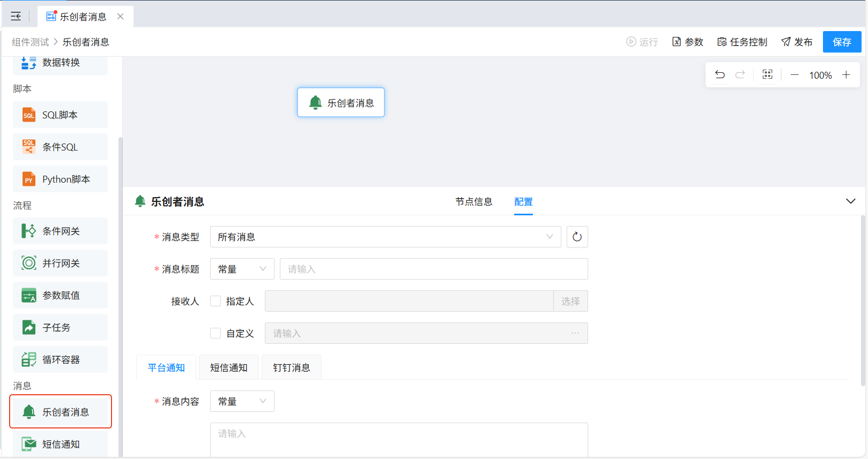Enable the 指定人 checkbox
Screen dimensions: 868x459
[216, 302]
